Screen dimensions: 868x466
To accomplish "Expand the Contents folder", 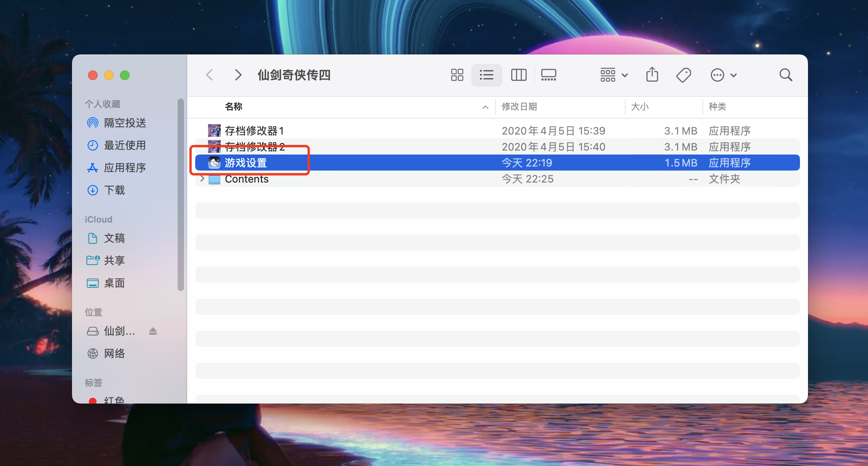I will [202, 179].
